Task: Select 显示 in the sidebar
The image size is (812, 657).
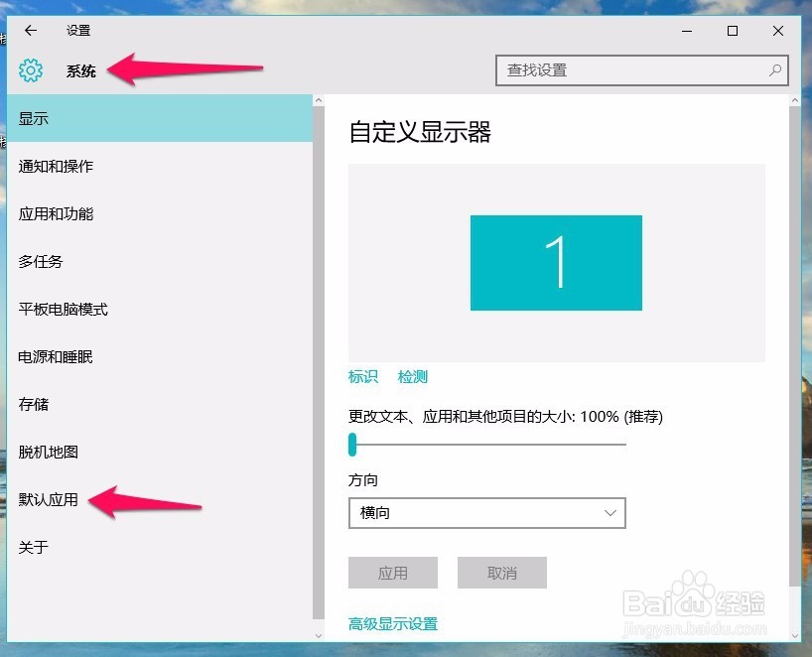Action: (160, 118)
